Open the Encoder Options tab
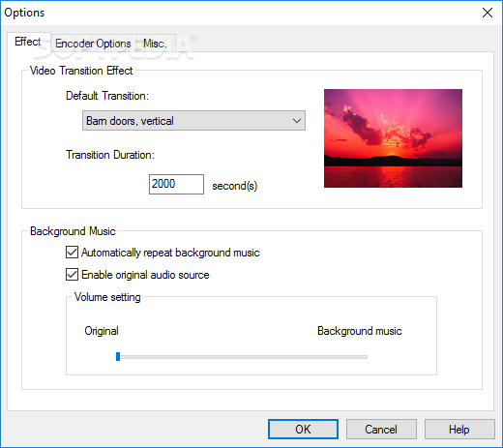Viewport: 503px width, 448px height. pyautogui.click(x=93, y=44)
